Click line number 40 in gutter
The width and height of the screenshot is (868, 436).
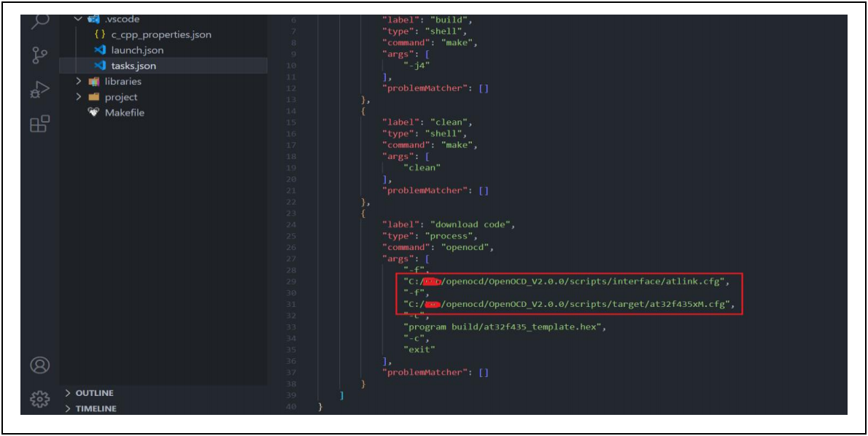tap(291, 407)
